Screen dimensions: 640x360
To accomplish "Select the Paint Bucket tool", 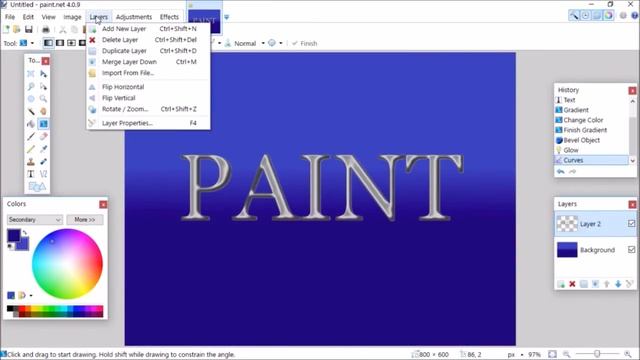I will coord(31,124).
